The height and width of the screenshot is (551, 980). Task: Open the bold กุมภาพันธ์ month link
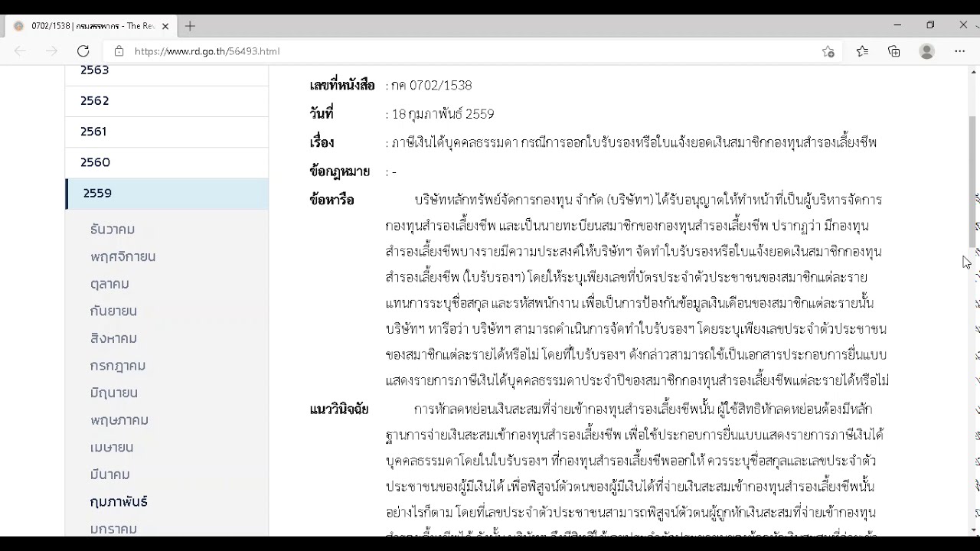tap(119, 502)
